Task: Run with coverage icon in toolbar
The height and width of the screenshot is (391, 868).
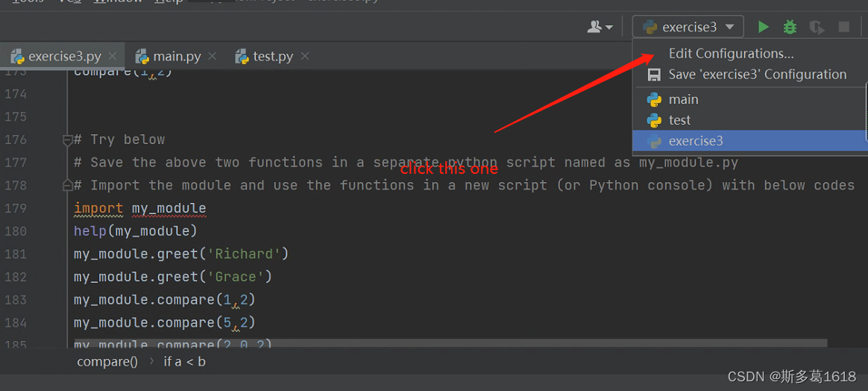Action: pos(817,27)
